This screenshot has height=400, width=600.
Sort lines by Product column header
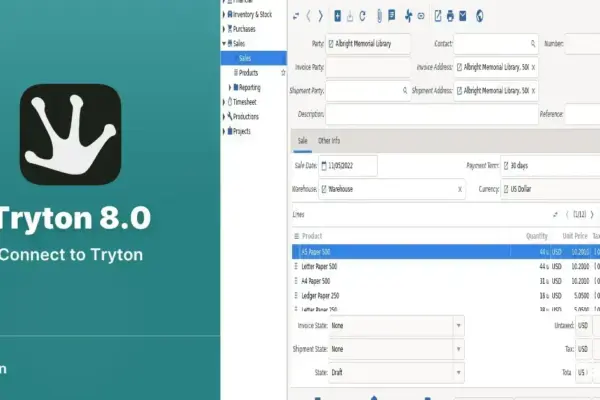coord(312,236)
